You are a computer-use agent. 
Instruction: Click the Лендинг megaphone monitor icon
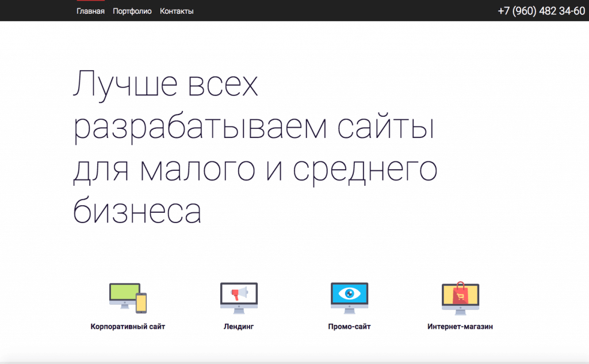tap(239, 298)
